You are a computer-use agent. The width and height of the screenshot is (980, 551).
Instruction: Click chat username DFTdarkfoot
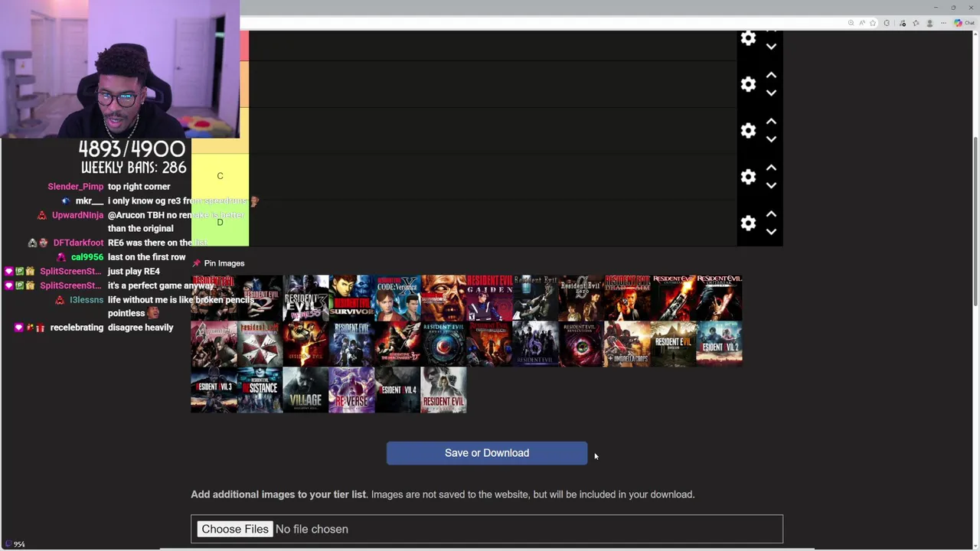coord(78,243)
